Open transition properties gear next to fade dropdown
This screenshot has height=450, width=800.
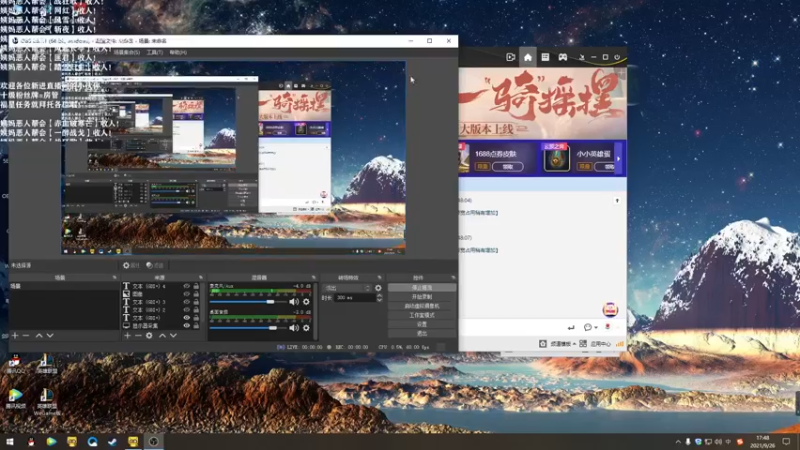click(x=378, y=288)
